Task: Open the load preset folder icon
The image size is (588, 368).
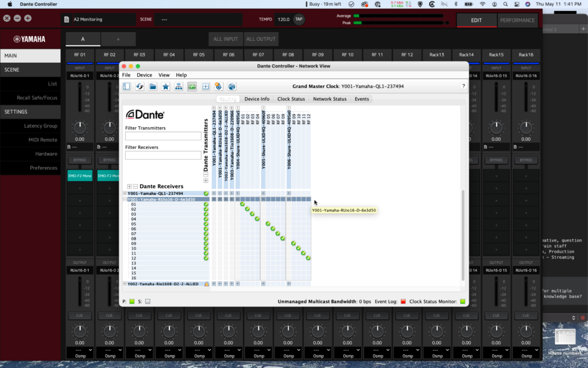Action: (153, 86)
